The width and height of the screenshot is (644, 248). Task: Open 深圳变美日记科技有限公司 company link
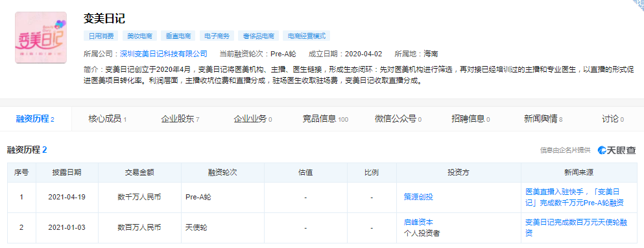[163, 54]
